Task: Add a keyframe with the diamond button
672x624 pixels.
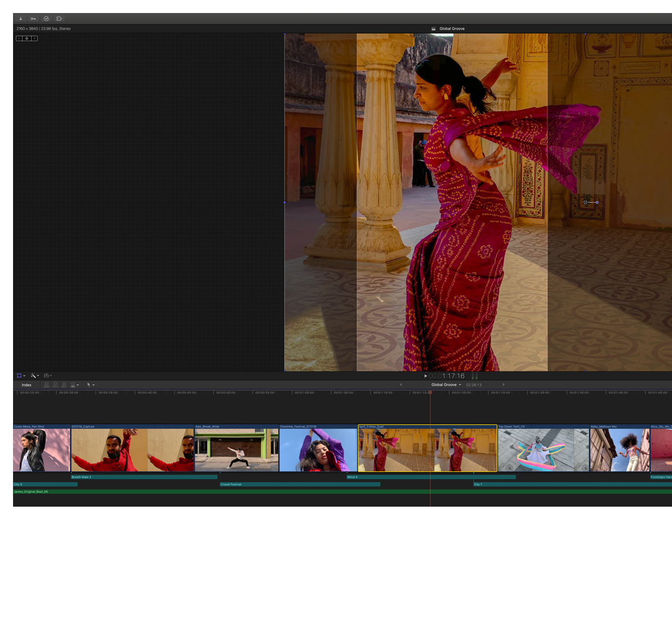Action: (x=27, y=38)
